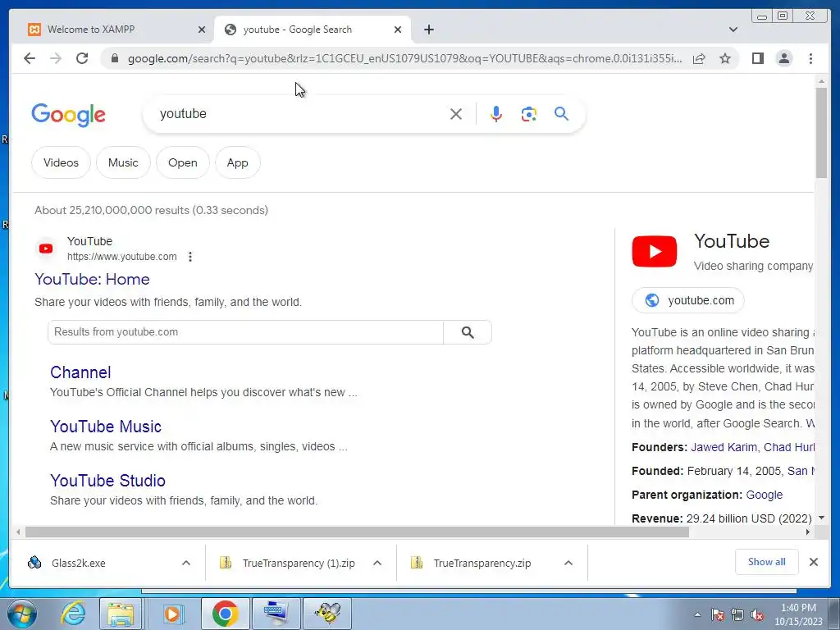Viewport: 840px width, 630px height.
Task: Expand Glass2k.exe download options
Action: tap(186, 563)
